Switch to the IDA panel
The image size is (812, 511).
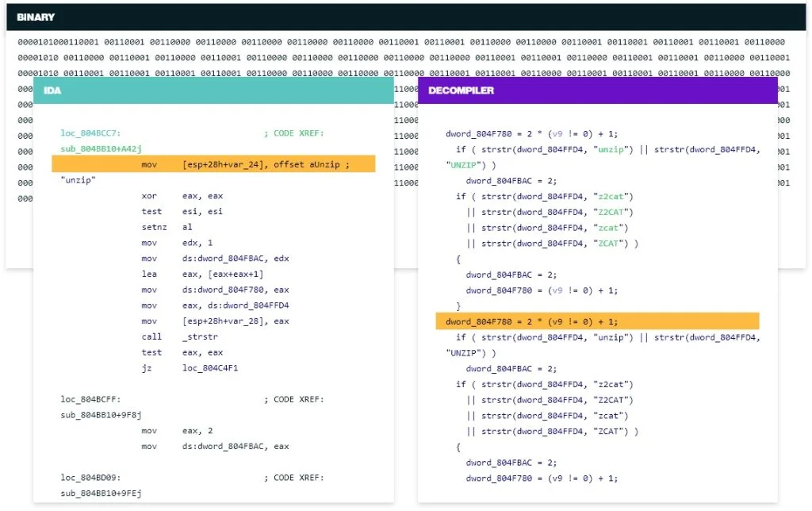(53, 90)
